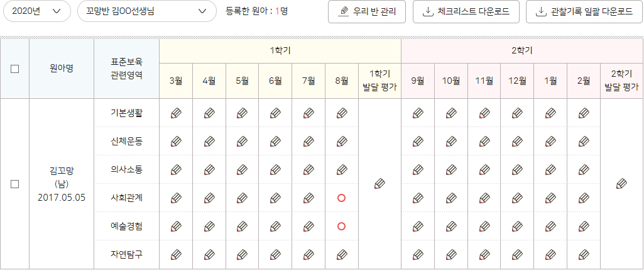Edit 기본생활 record for 9월
The width and height of the screenshot is (644, 270).
click(x=418, y=113)
